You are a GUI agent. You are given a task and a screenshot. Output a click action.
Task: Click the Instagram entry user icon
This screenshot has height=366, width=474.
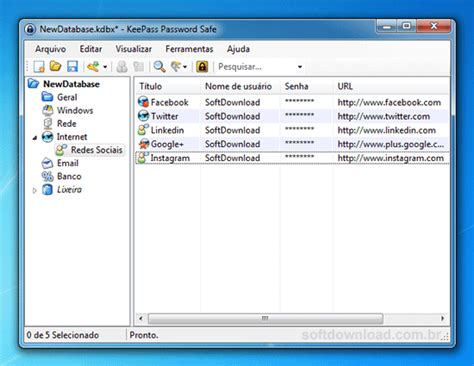pyautogui.click(x=143, y=158)
